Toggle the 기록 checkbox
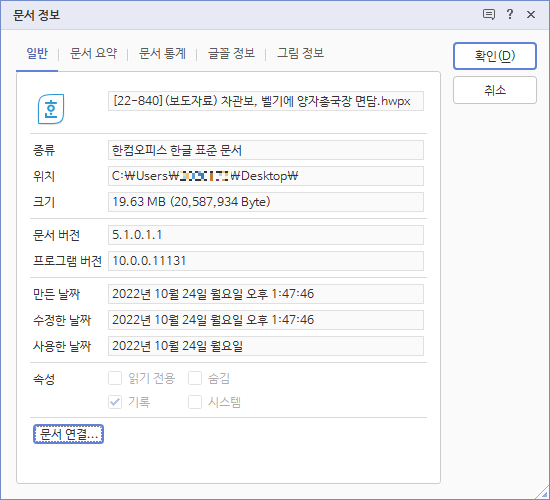 tap(115, 402)
